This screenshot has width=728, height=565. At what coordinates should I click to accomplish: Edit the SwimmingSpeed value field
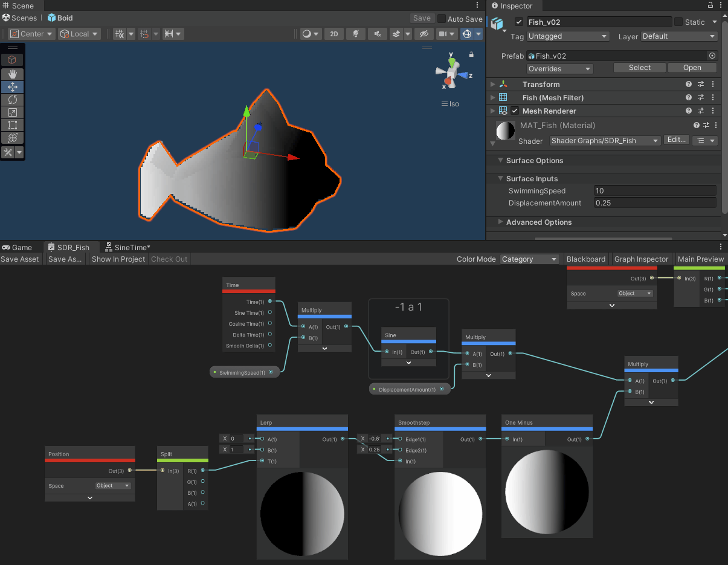click(x=654, y=190)
